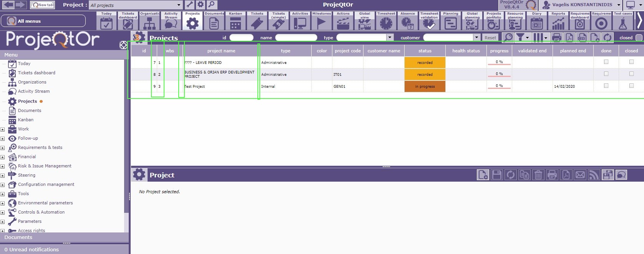Image resolution: width=644 pixels, height=254 pixels.
Task: Click the email icon in Project detail toolbar
Action: 580,175
